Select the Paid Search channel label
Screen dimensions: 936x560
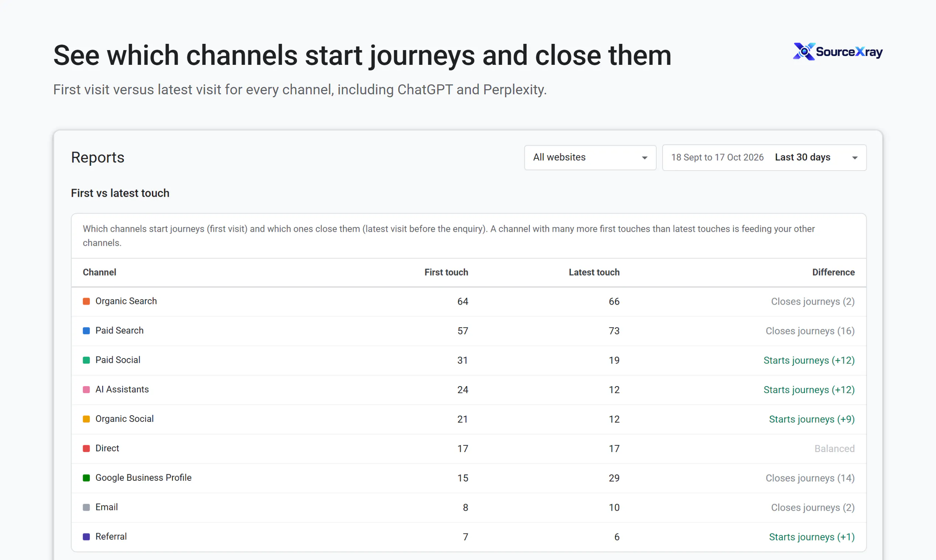119,330
